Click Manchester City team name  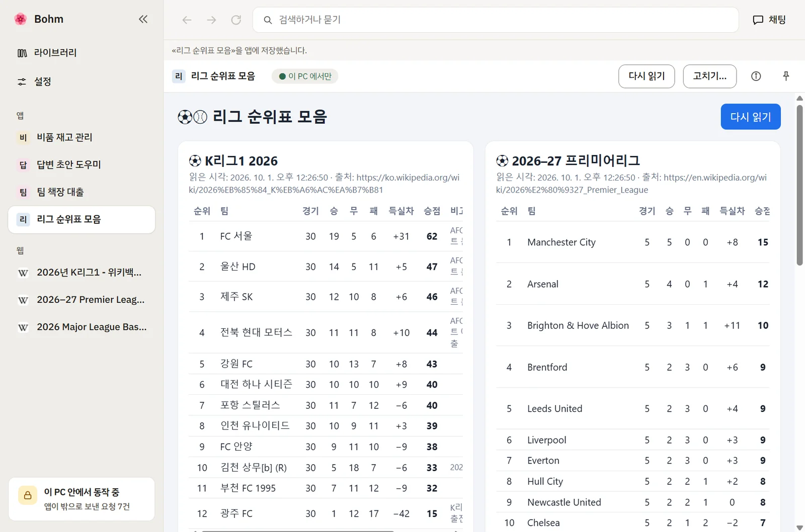tap(561, 242)
